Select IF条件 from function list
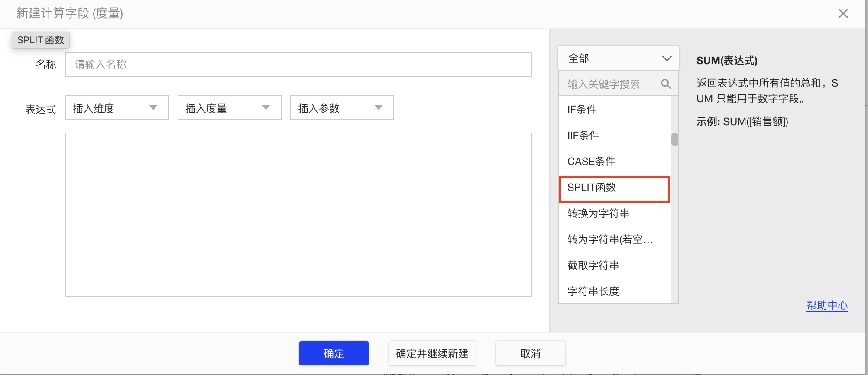 point(582,110)
